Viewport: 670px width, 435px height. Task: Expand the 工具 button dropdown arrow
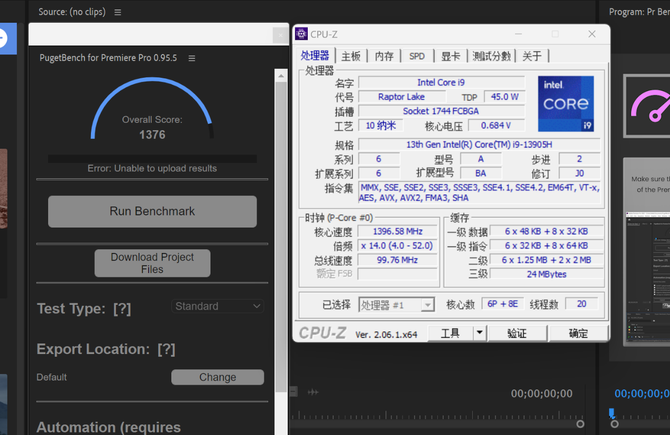pos(480,333)
